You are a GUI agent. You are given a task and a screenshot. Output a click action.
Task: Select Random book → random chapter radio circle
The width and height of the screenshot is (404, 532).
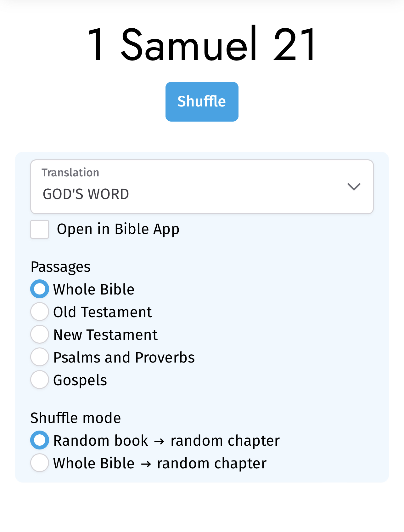point(40,440)
